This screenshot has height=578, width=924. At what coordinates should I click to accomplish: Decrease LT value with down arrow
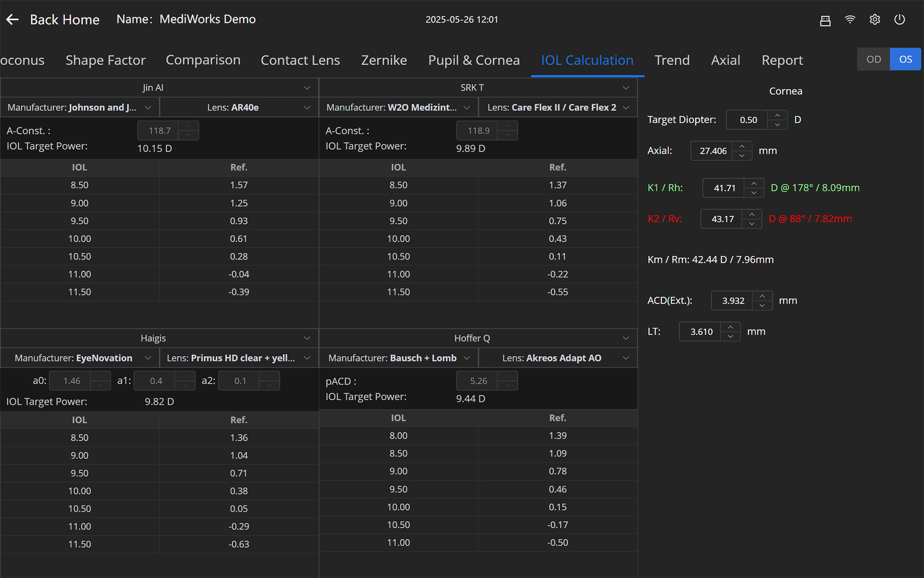click(x=731, y=336)
